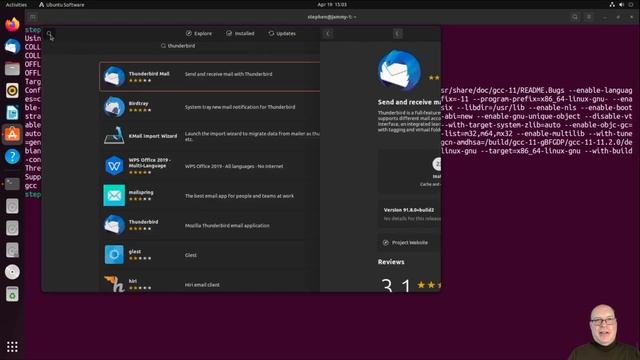
Task: Select the hiri result title
Action: coord(133,281)
